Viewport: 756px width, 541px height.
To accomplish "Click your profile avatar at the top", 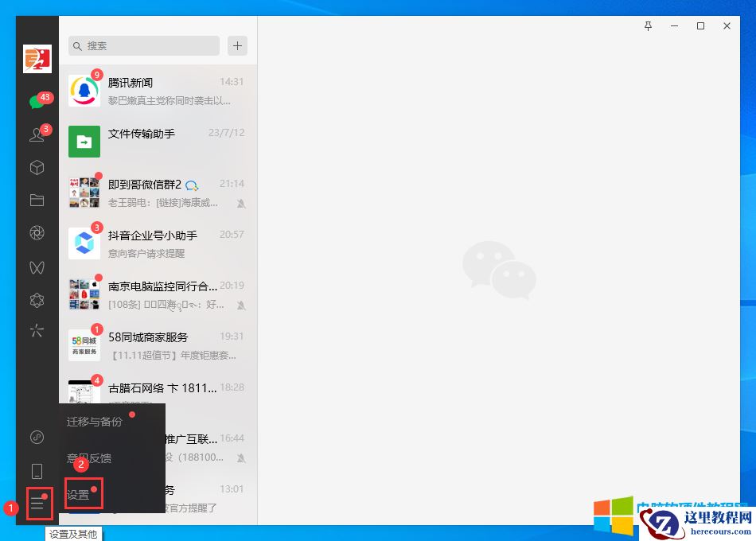I will tap(37, 59).
